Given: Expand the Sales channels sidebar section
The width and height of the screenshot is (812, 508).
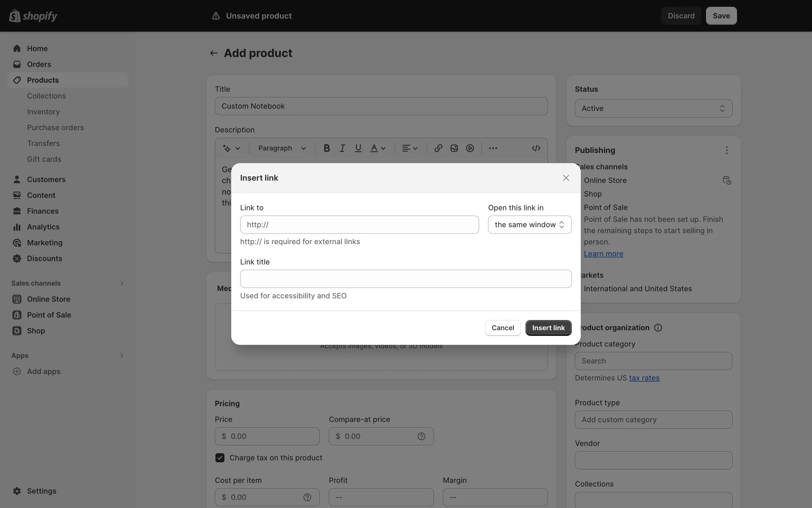Looking at the screenshot, I should 121,283.
